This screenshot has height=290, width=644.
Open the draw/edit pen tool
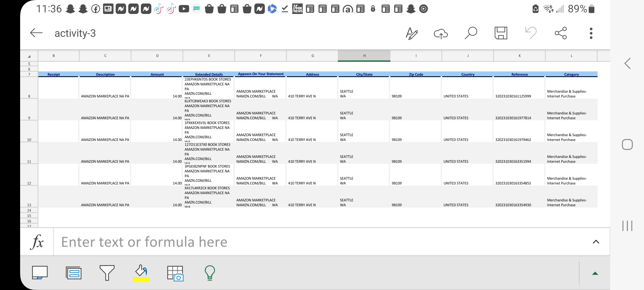(412, 33)
